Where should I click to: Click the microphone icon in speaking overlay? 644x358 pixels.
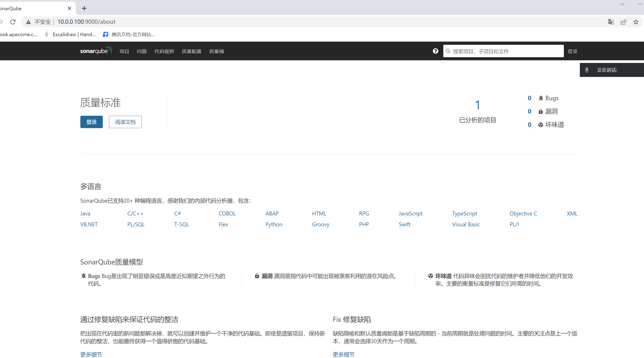pyautogui.click(x=587, y=70)
